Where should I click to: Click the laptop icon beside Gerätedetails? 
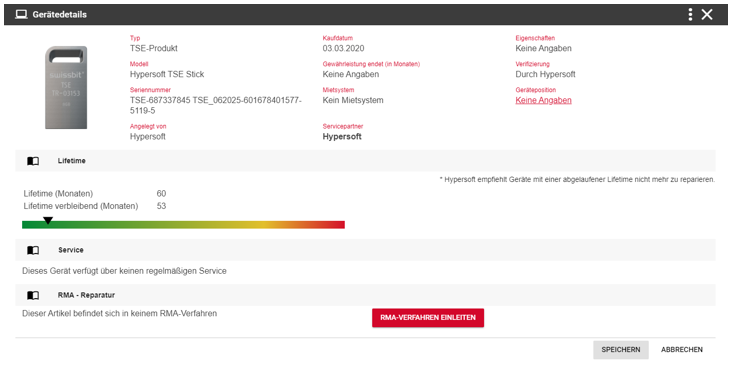21,15
